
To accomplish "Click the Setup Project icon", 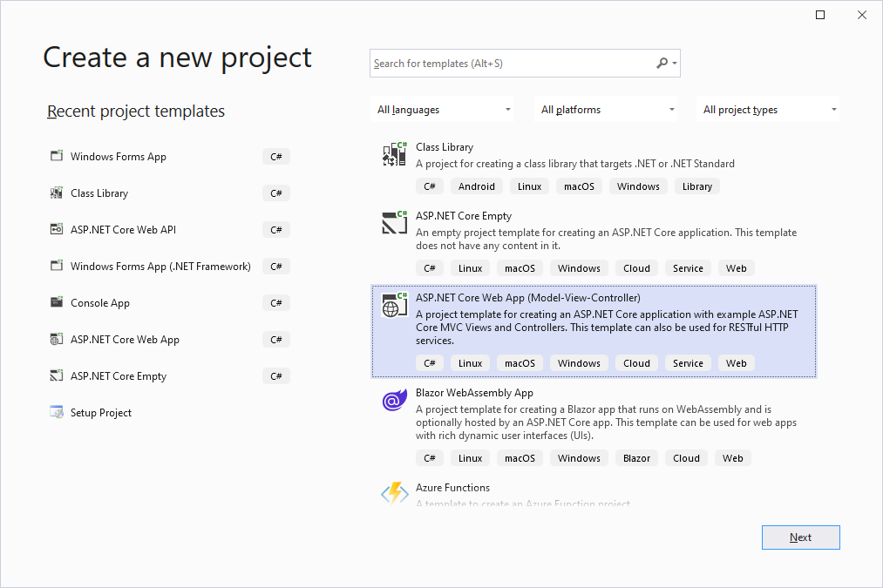I will tap(57, 412).
